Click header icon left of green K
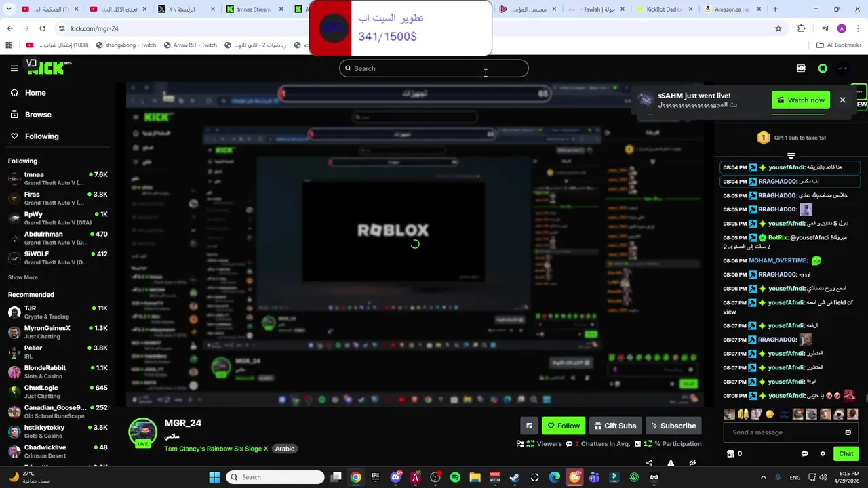 (801, 68)
